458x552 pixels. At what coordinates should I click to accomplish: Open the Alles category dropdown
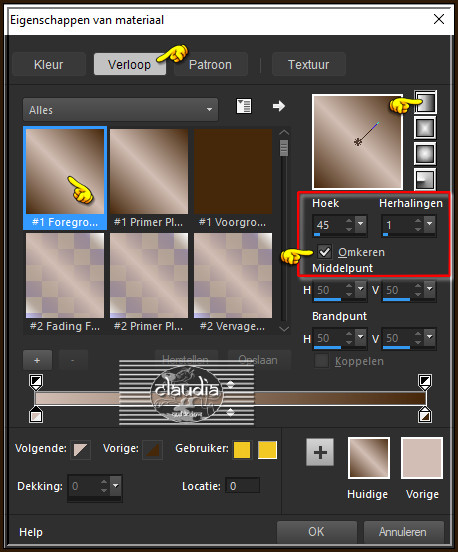[x=120, y=110]
